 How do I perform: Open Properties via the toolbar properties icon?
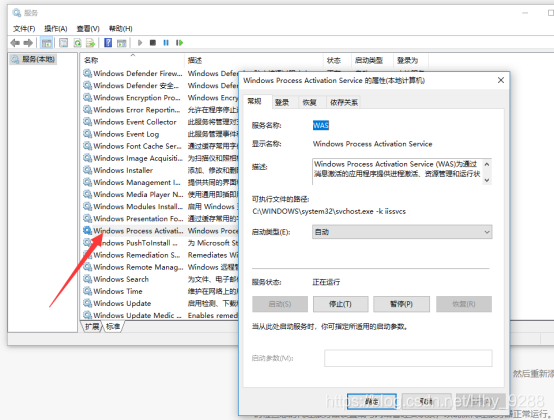coord(64,43)
